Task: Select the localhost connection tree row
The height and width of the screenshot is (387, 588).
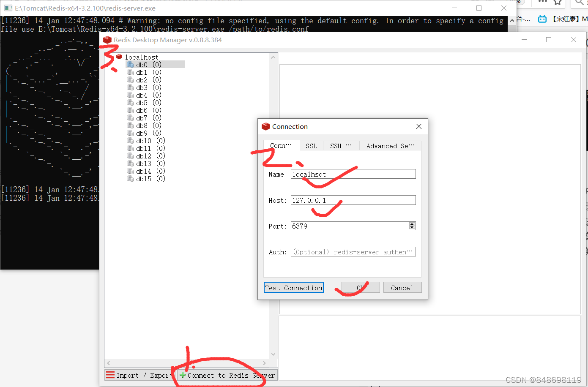Action: pos(142,57)
